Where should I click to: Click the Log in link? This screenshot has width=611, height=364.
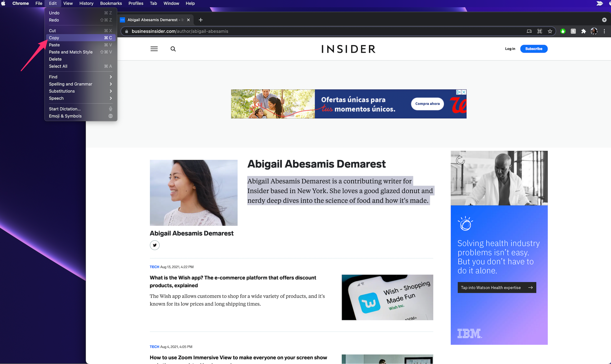click(510, 49)
